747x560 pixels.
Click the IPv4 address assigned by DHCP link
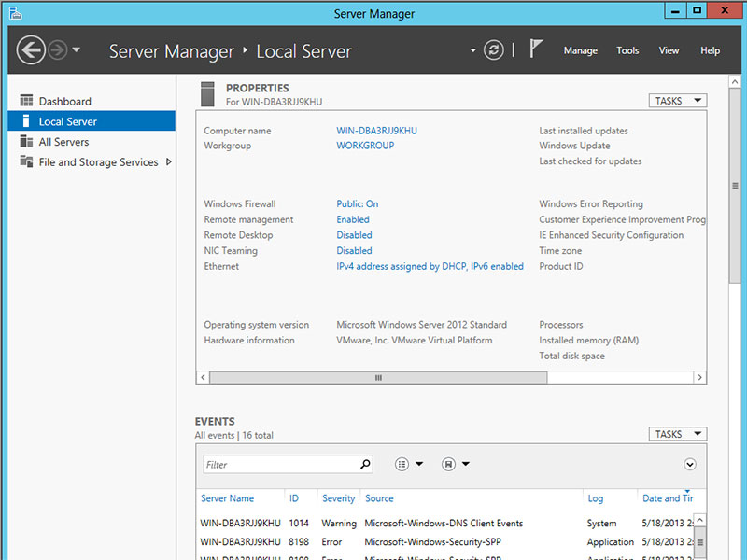click(430, 266)
